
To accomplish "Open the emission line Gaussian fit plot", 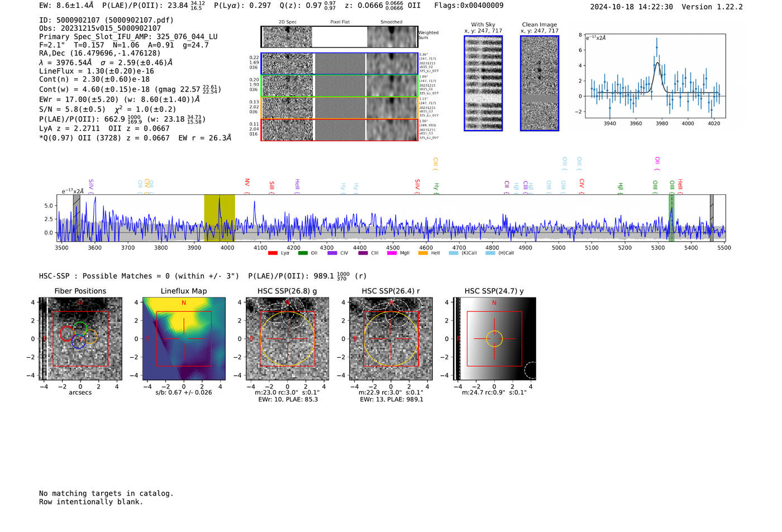I will point(655,76).
